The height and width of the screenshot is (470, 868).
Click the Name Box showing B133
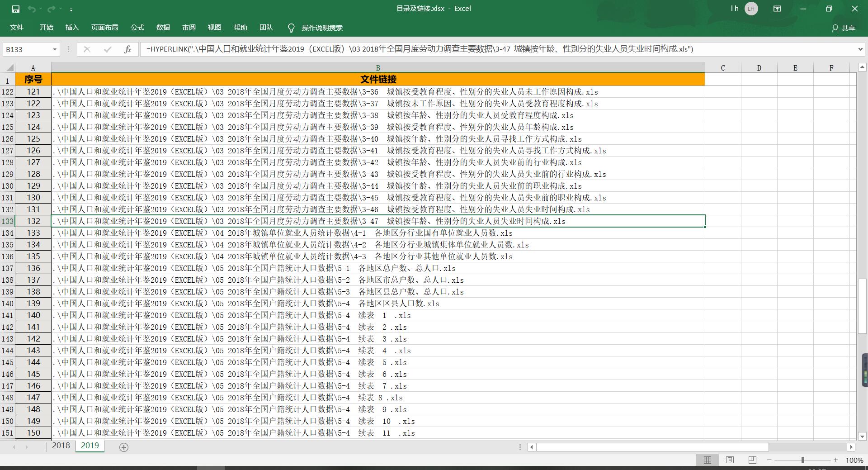27,49
